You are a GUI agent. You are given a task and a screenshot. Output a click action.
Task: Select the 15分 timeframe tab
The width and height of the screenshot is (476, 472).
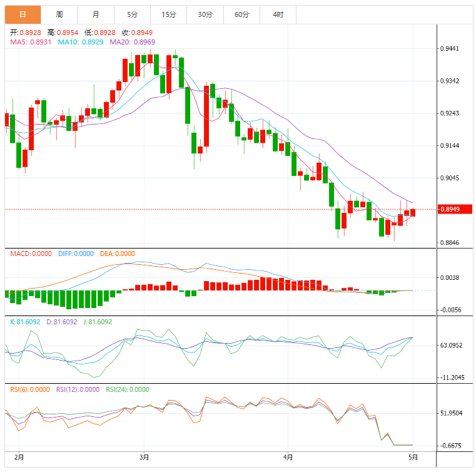169,14
